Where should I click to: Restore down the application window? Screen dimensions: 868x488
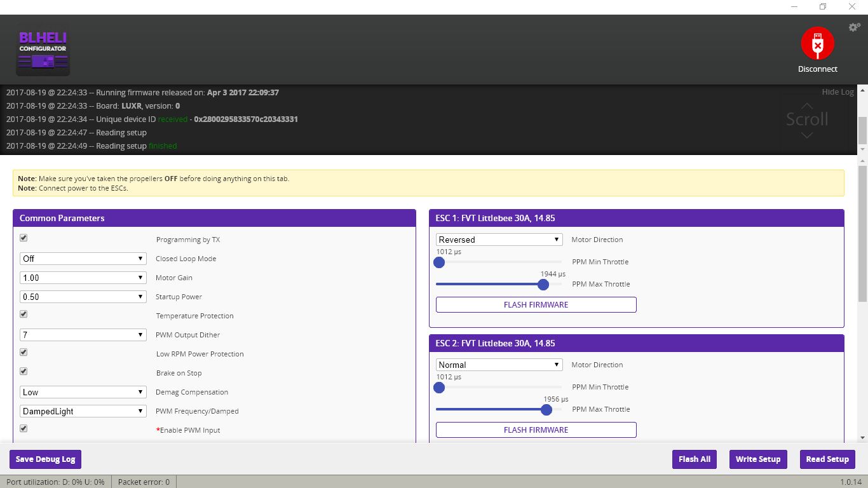(x=823, y=6)
